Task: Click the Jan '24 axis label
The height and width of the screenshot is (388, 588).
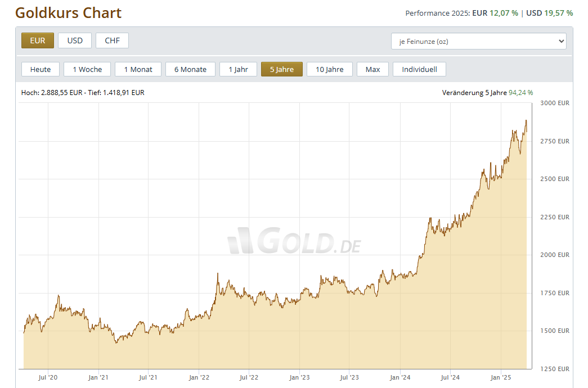Action: click(x=400, y=377)
